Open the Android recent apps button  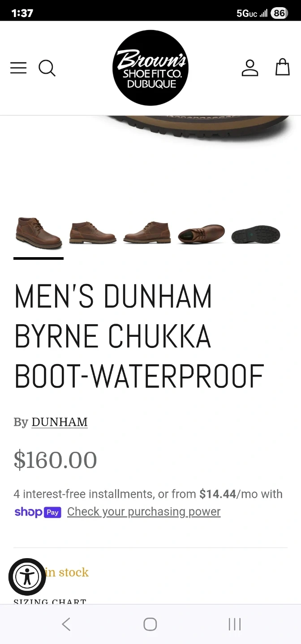point(235,624)
